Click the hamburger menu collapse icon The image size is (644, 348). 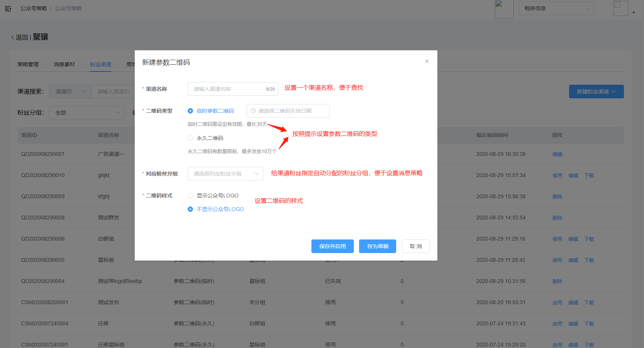(8, 8)
